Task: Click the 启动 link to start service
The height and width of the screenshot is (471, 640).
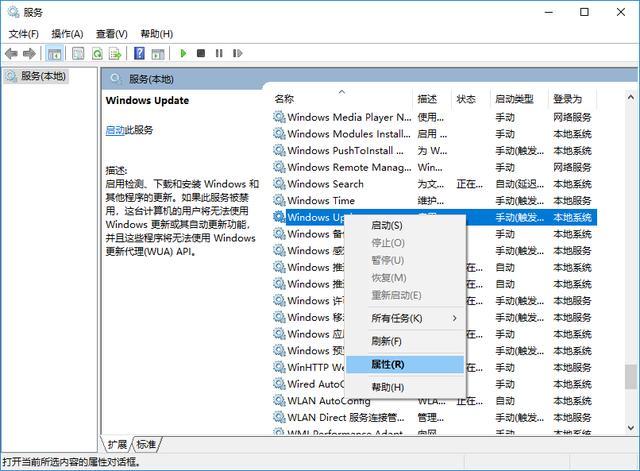Action: click(x=115, y=130)
